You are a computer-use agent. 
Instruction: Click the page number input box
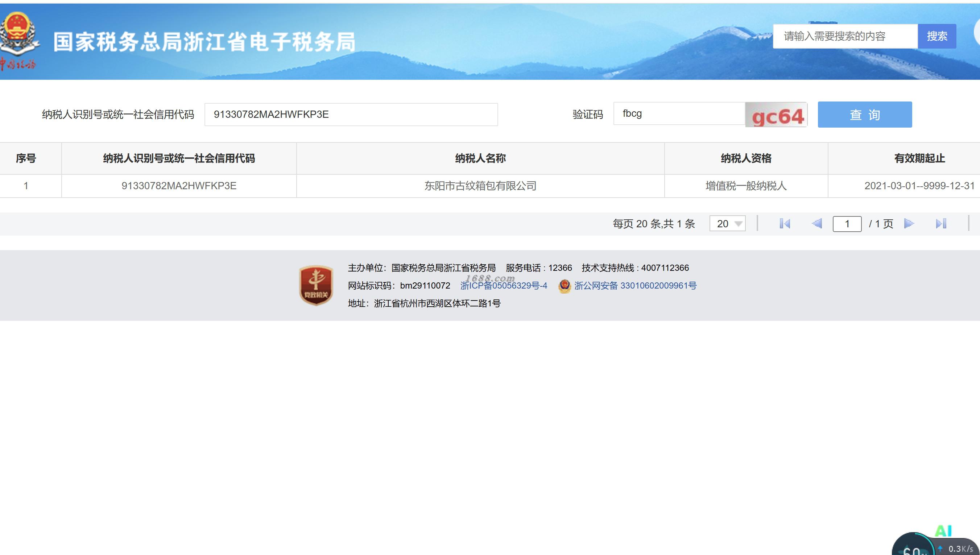pos(847,224)
